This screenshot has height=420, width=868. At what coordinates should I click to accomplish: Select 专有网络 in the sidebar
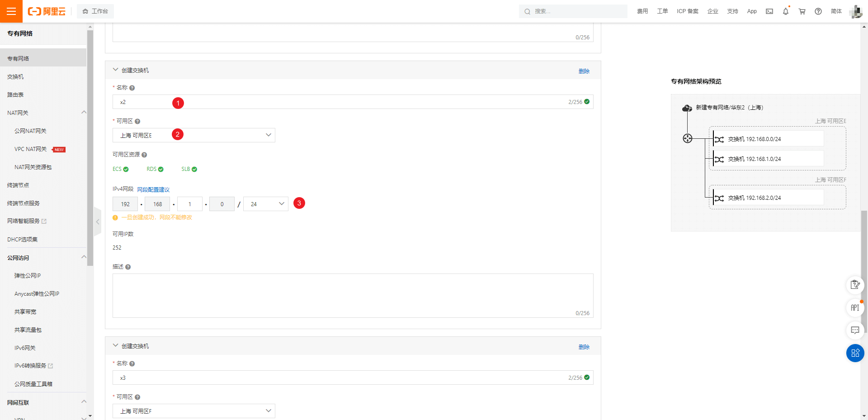[43, 58]
